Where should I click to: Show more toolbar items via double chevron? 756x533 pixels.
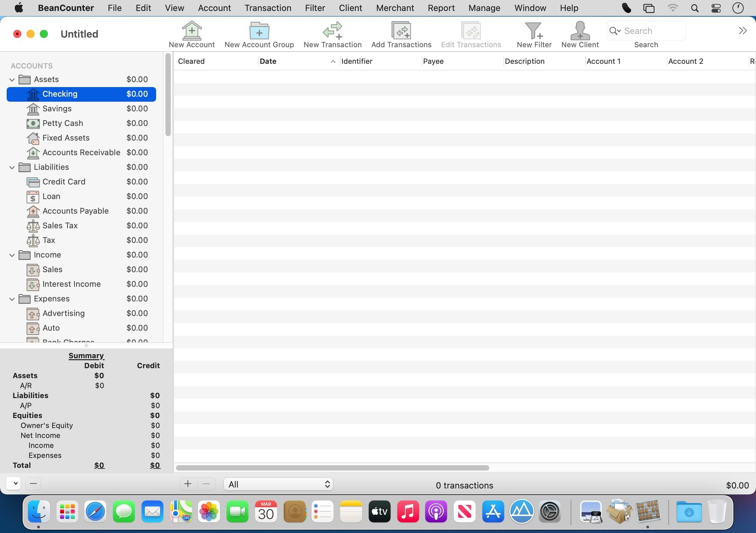click(x=743, y=31)
